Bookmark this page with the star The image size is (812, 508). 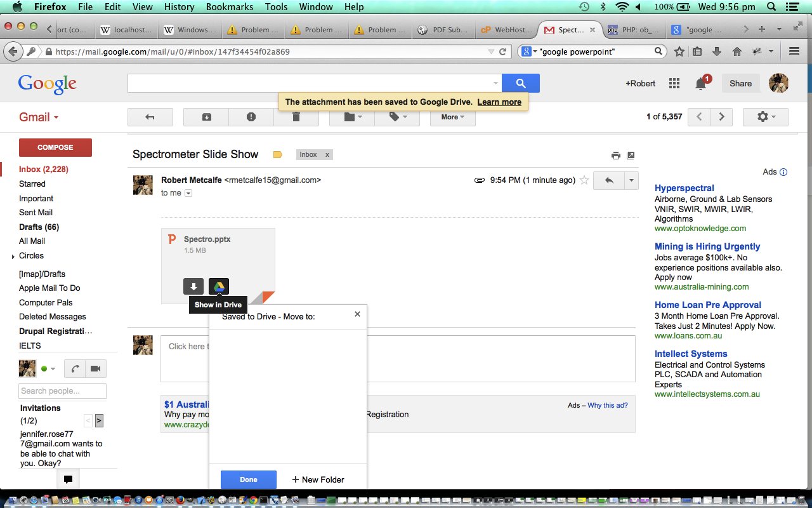[x=679, y=51]
